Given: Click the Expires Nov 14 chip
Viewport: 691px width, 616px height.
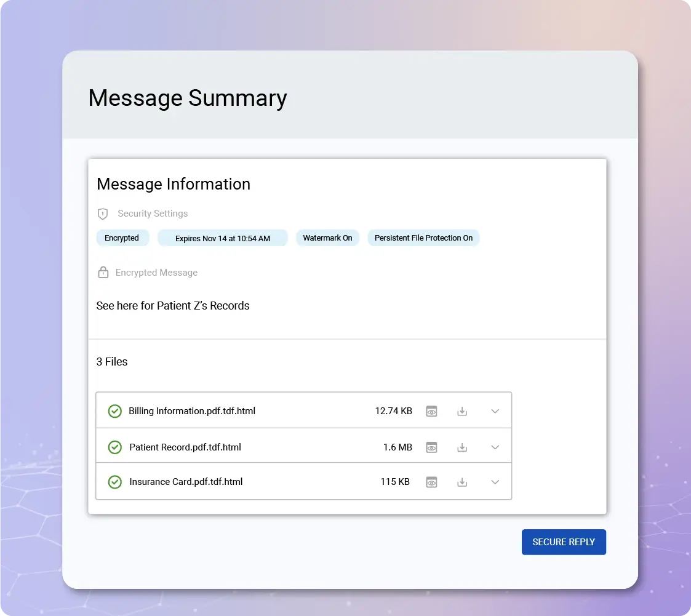Looking at the screenshot, I should (223, 238).
